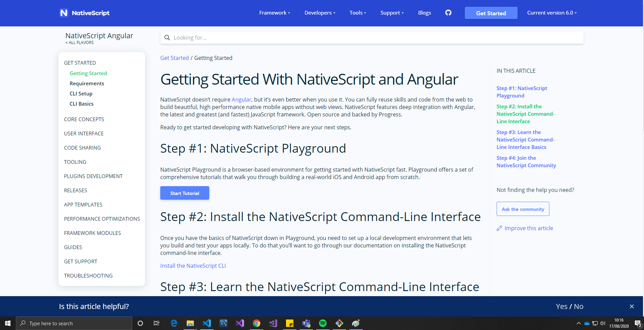
Task: Launch Google Chrome from the taskbar
Action: coord(257,323)
